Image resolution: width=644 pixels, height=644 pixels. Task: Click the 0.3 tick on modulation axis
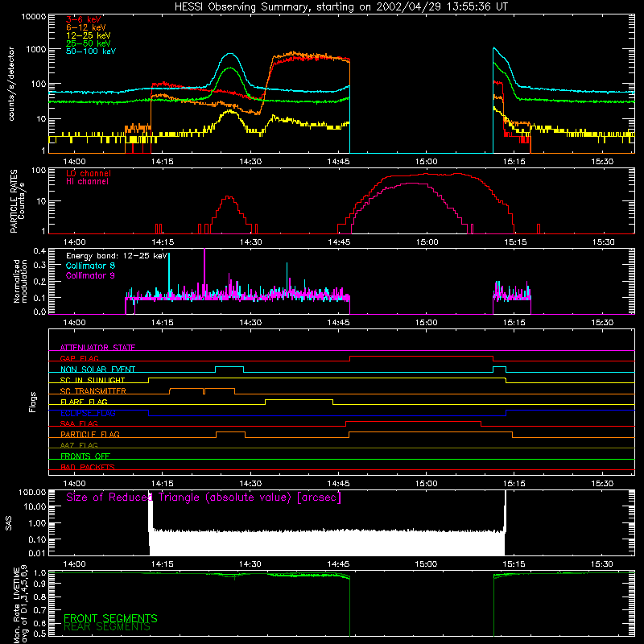pos(39,265)
